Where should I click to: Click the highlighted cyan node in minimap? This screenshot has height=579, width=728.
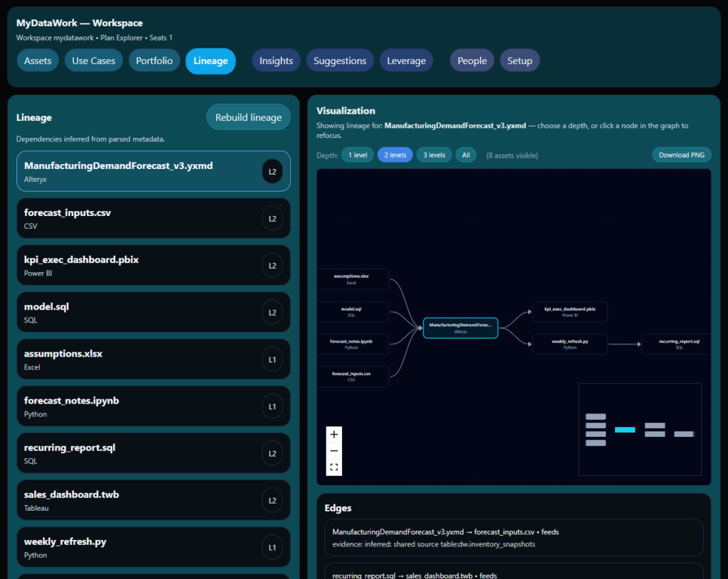tap(625, 430)
